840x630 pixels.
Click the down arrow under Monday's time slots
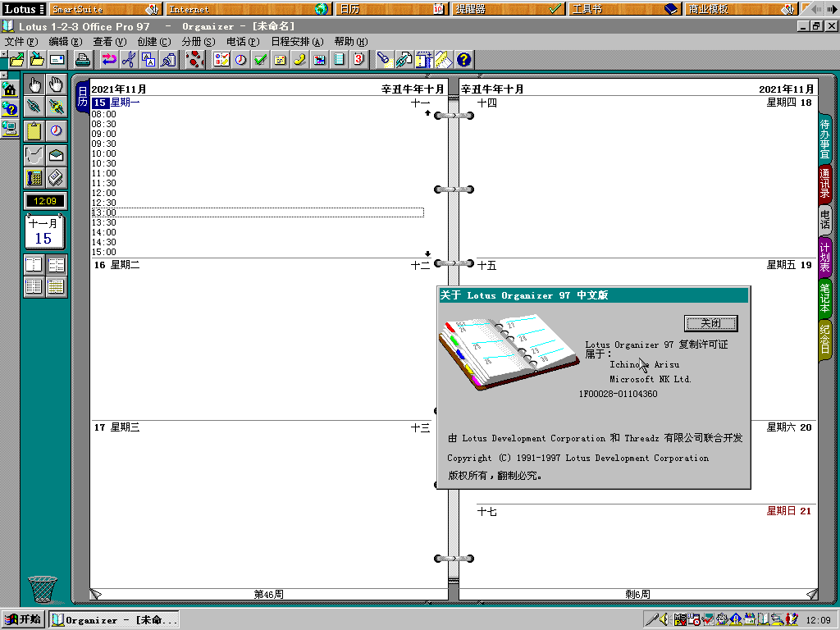tap(427, 253)
